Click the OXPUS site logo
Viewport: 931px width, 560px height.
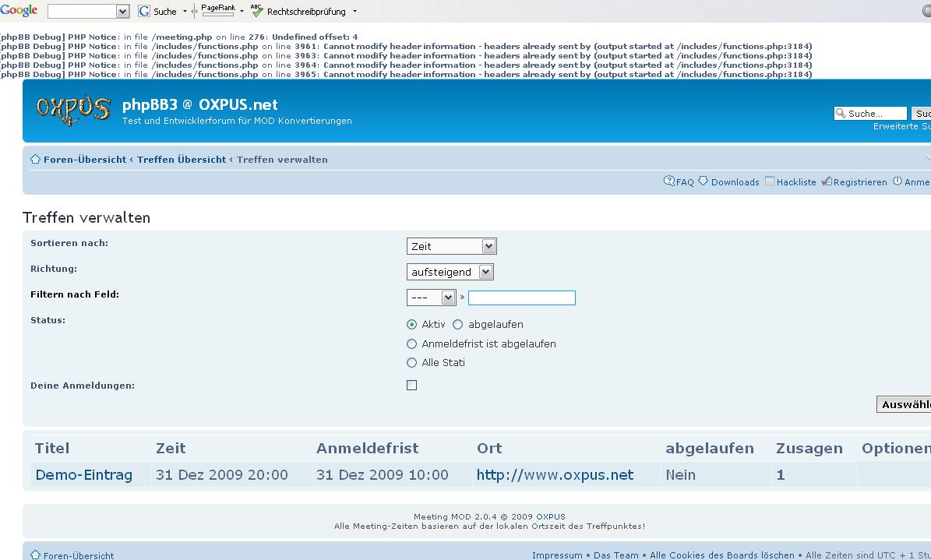point(72,110)
